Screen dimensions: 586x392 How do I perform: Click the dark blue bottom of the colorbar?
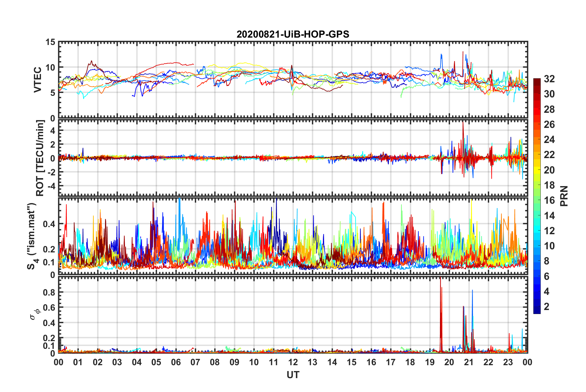(x=537, y=311)
